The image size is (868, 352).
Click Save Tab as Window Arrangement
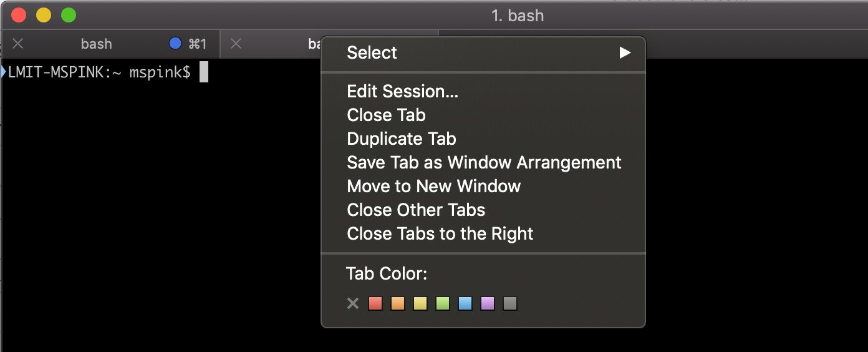coord(484,163)
